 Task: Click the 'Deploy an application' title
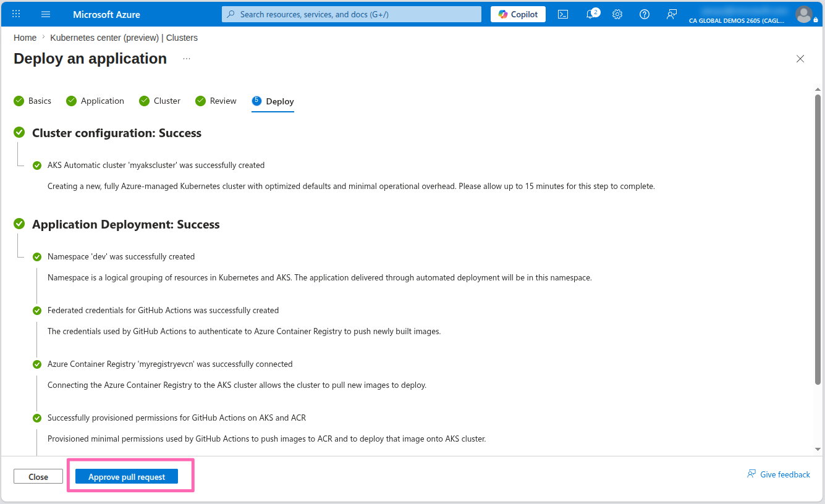[x=90, y=59]
